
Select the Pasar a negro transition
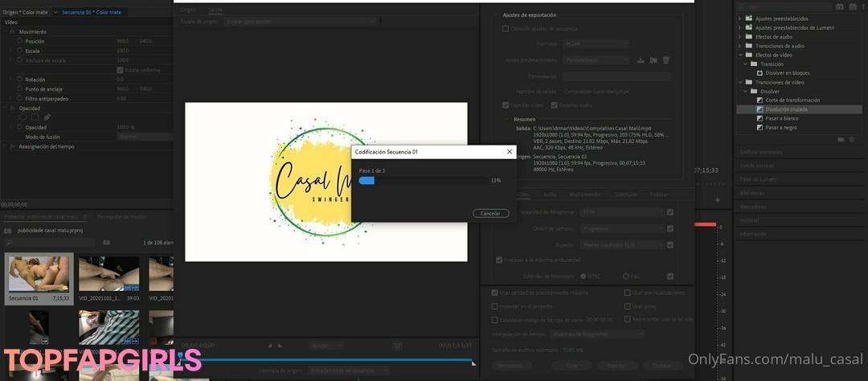780,127
